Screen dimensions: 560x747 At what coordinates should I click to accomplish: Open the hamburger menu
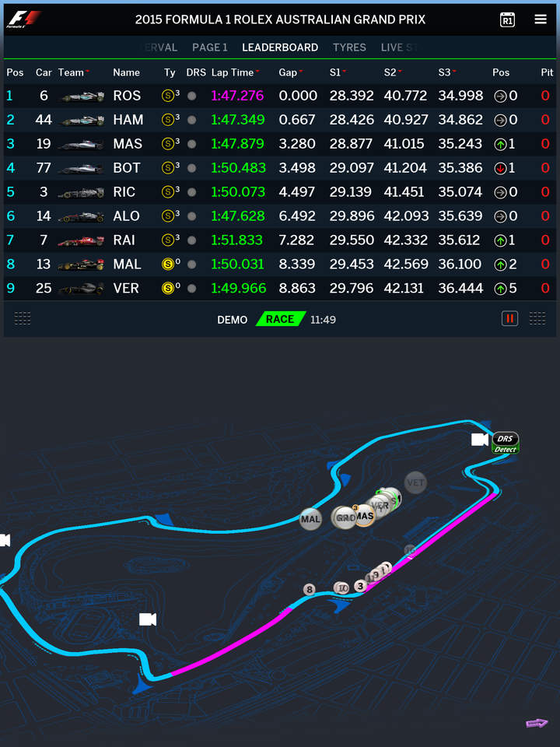pyautogui.click(x=541, y=19)
